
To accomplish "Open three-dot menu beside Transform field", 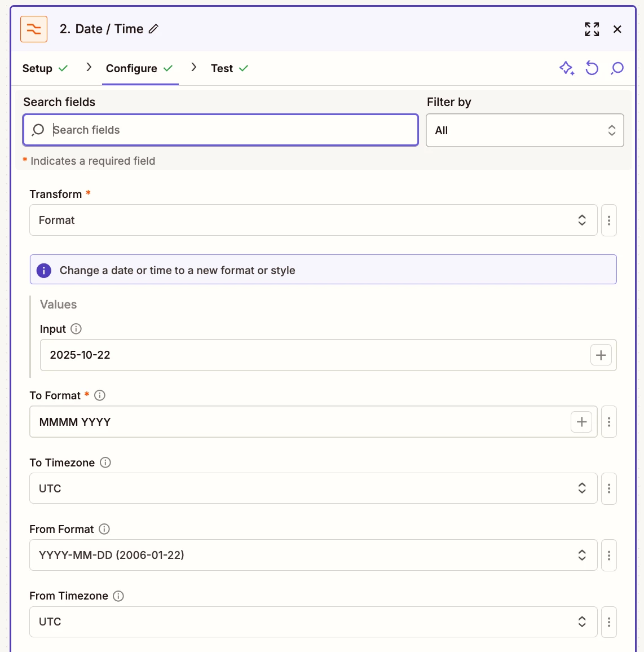I will coord(609,220).
